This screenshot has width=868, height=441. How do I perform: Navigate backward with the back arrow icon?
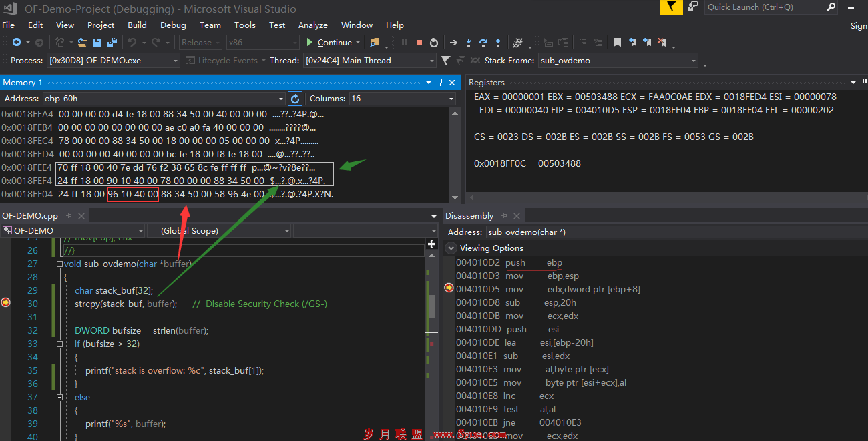(17, 43)
